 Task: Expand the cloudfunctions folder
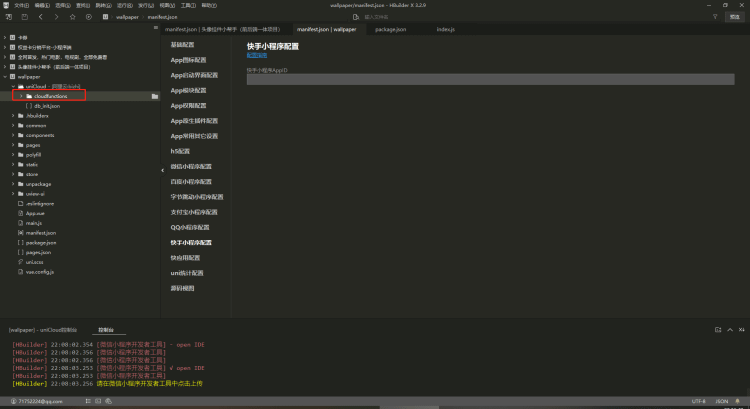click(x=21, y=96)
